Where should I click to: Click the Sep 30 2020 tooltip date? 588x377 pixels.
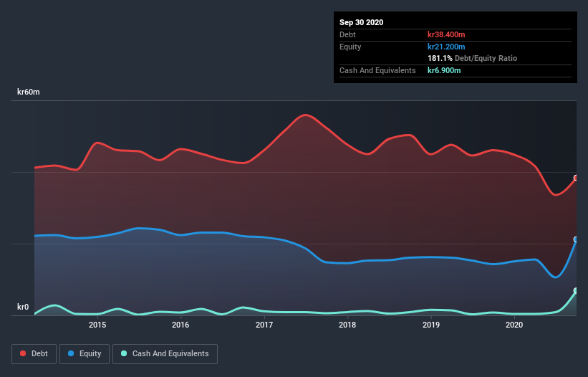(x=361, y=22)
